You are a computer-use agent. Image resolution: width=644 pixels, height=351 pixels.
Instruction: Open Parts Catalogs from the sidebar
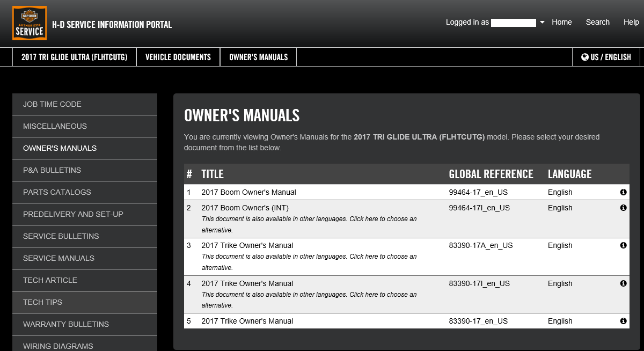click(57, 192)
